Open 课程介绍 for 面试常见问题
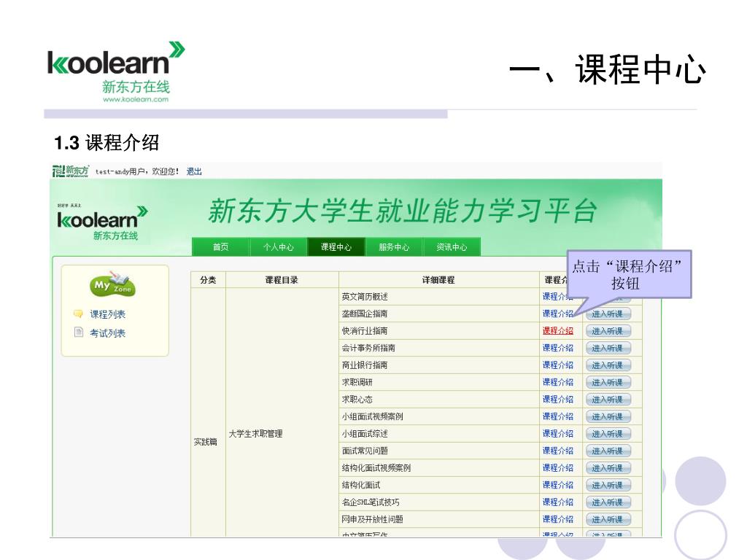Screen dimensions: 747x560 coord(557,451)
